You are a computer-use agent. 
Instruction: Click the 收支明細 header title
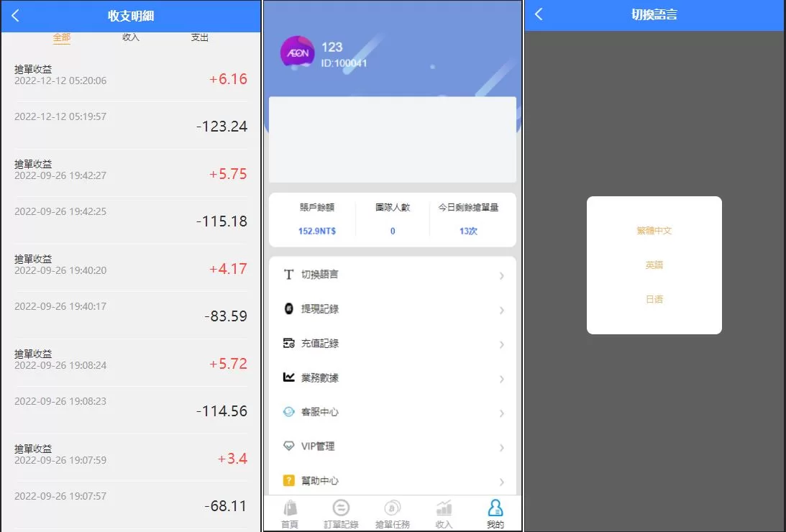point(131,16)
